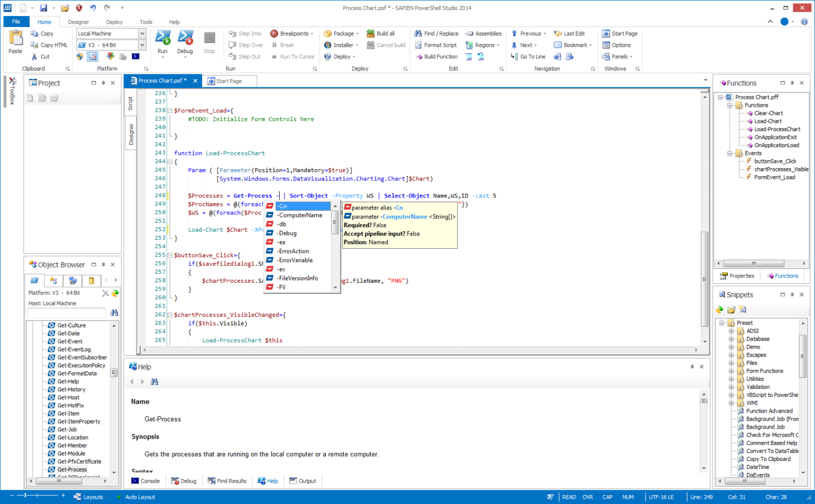Open the Package tool
This screenshot has height=504, width=815.
(341, 33)
